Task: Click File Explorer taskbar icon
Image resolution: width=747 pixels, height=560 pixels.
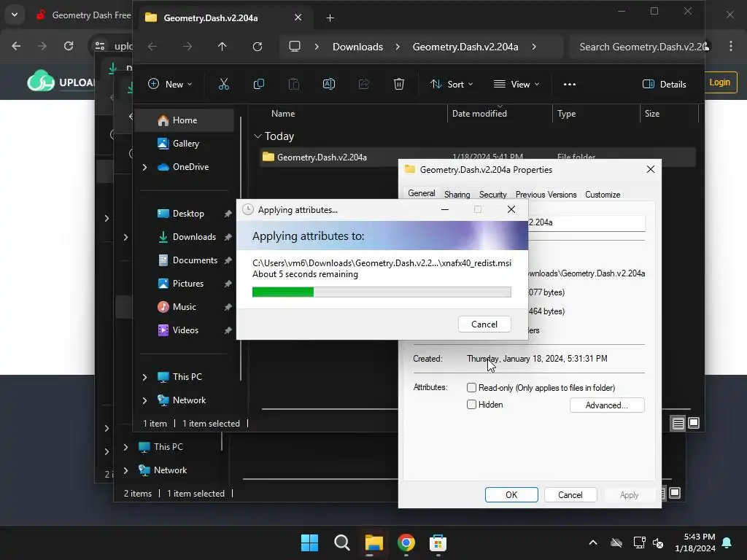Action: click(x=374, y=542)
